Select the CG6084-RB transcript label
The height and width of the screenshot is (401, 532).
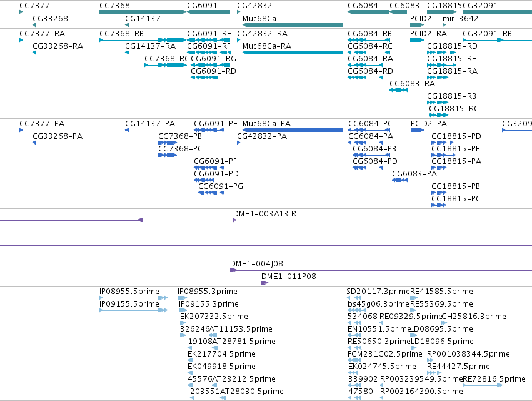[369, 34]
